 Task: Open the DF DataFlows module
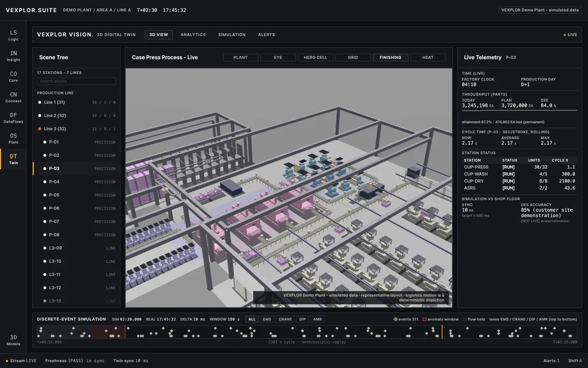tap(13, 118)
